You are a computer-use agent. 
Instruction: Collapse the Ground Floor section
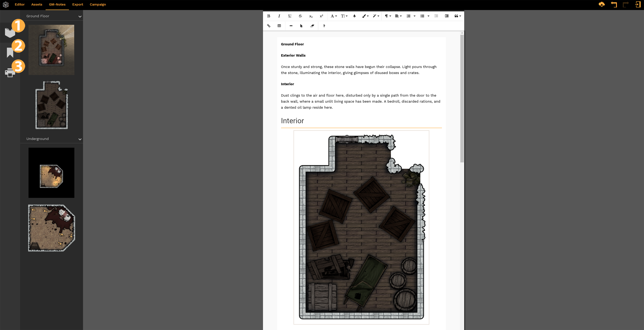(x=80, y=16)
